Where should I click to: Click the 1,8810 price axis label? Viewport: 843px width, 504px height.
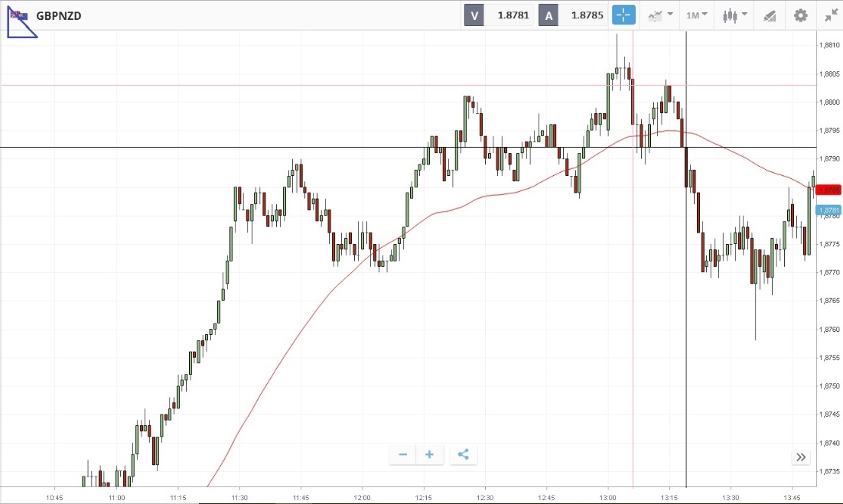tap(829, 45)
